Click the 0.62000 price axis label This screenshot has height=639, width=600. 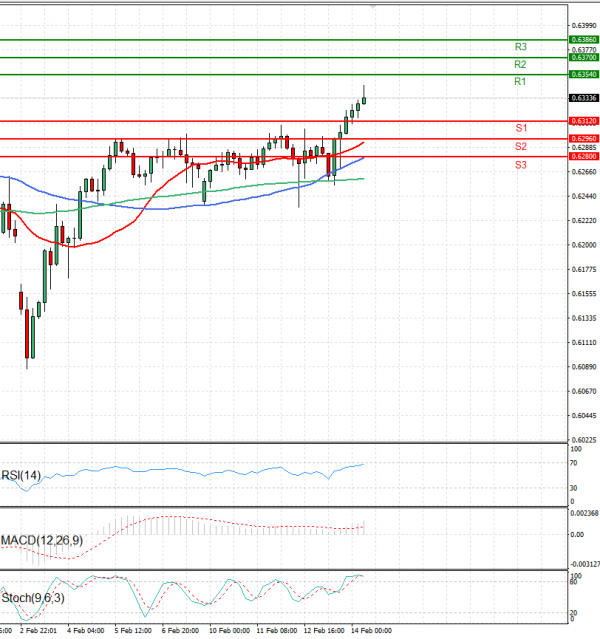[584, 245]
